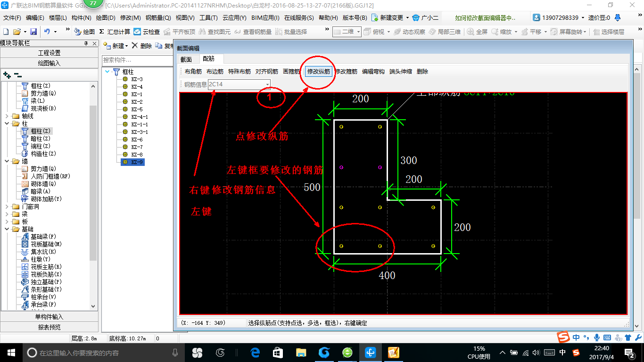Viewport: 644px width, 362px height.
Task: Open Windows Start menu
Action: pos(11,353)
